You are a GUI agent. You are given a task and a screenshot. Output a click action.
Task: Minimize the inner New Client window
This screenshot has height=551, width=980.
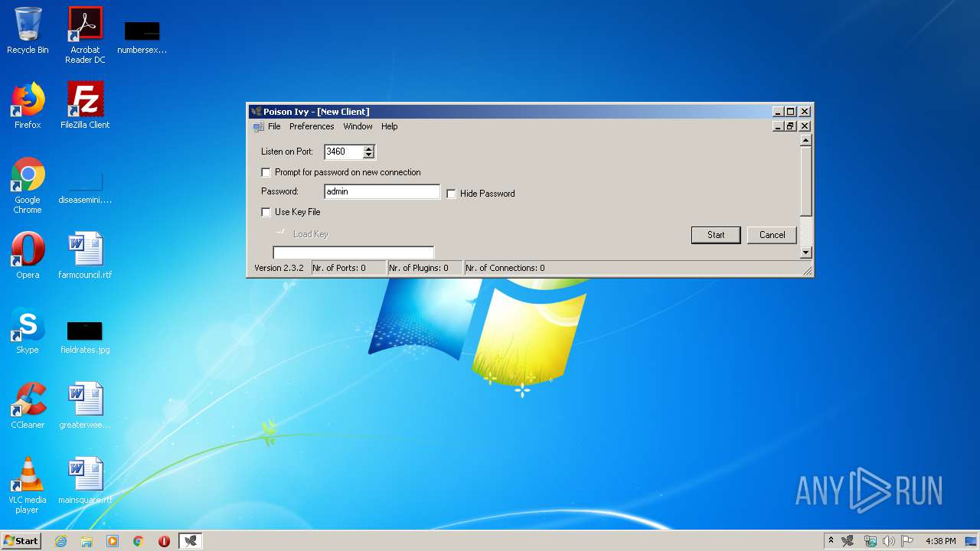[779, 126]
